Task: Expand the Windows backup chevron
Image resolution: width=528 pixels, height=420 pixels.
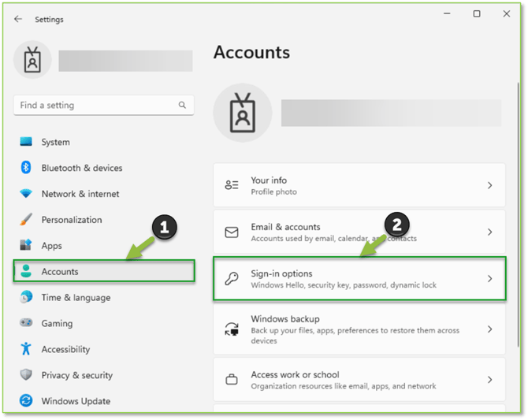Action: point(489,329)
